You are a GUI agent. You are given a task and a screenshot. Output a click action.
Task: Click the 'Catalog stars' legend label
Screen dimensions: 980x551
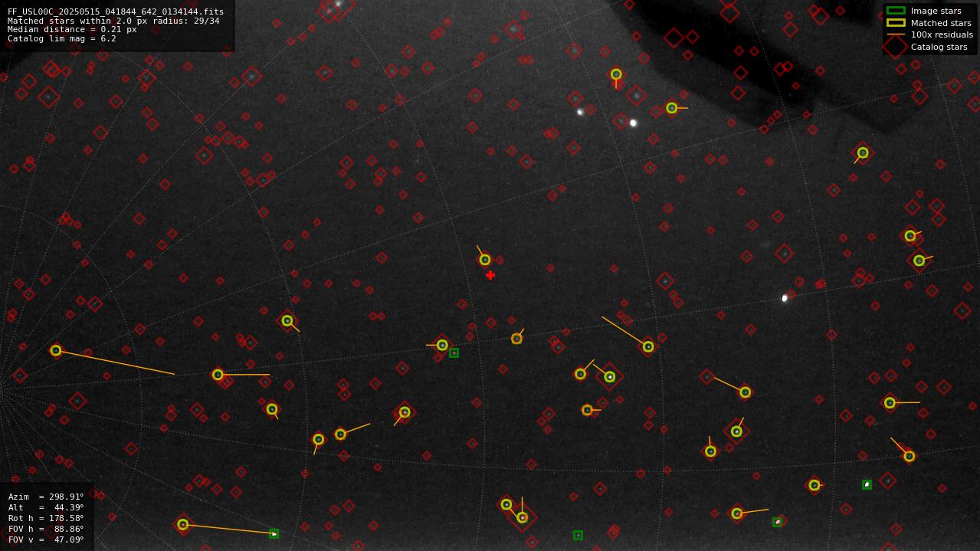point(939,47)
